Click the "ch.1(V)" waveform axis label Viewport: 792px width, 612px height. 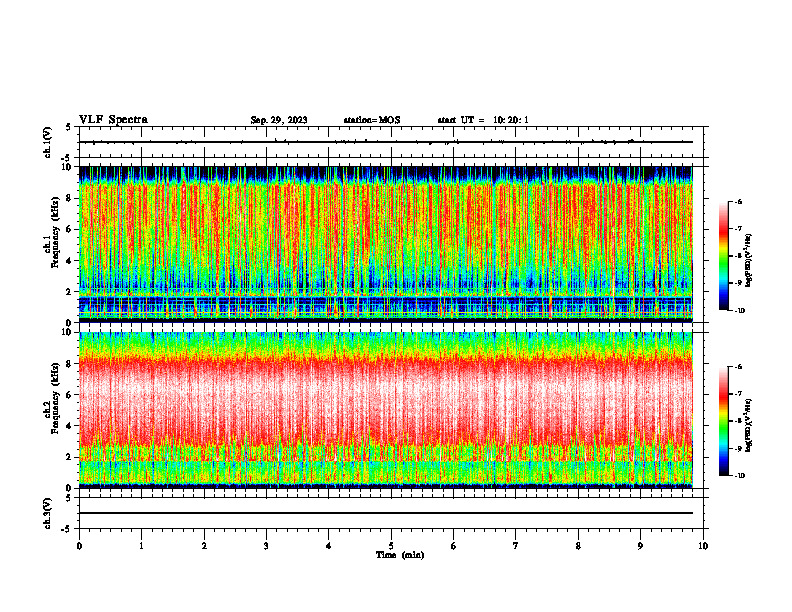click(x=48, y=142)
